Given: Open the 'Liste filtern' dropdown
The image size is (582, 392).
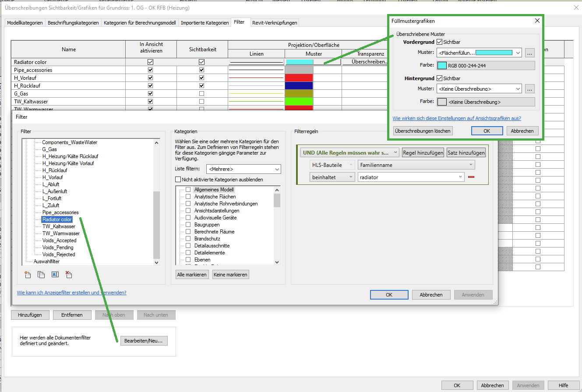Looking at the screenshot, I should (244, 169).
